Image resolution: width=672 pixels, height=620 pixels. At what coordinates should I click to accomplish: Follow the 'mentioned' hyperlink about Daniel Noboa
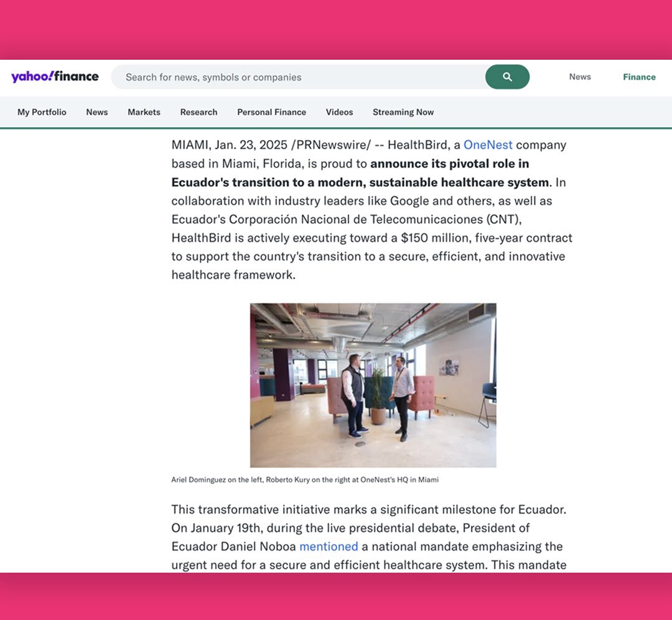(329, 547)
